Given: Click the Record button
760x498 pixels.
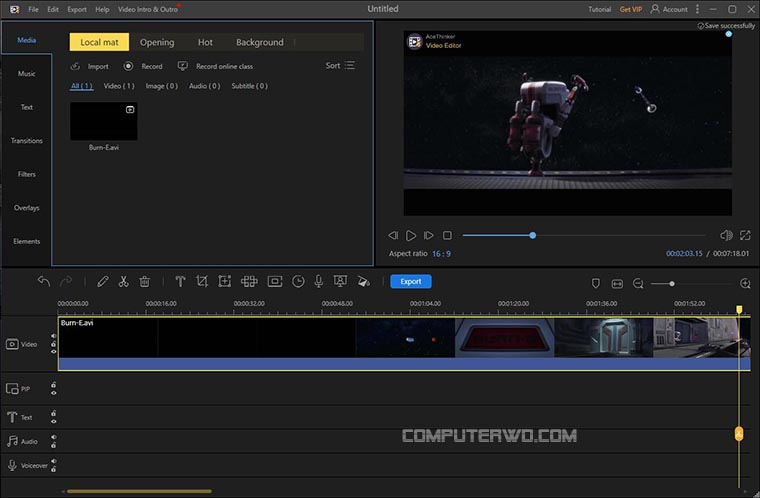Looking at the screenshot, I should pos(143,66).
